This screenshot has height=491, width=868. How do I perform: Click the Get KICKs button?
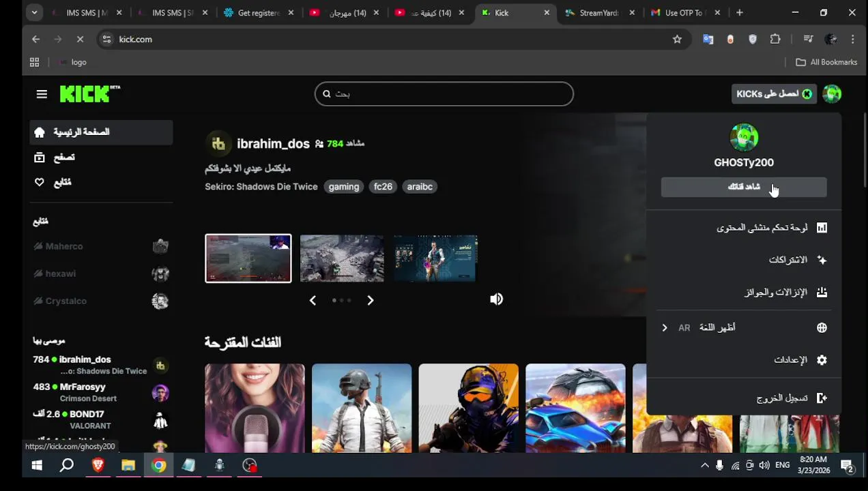click(774, 94)
